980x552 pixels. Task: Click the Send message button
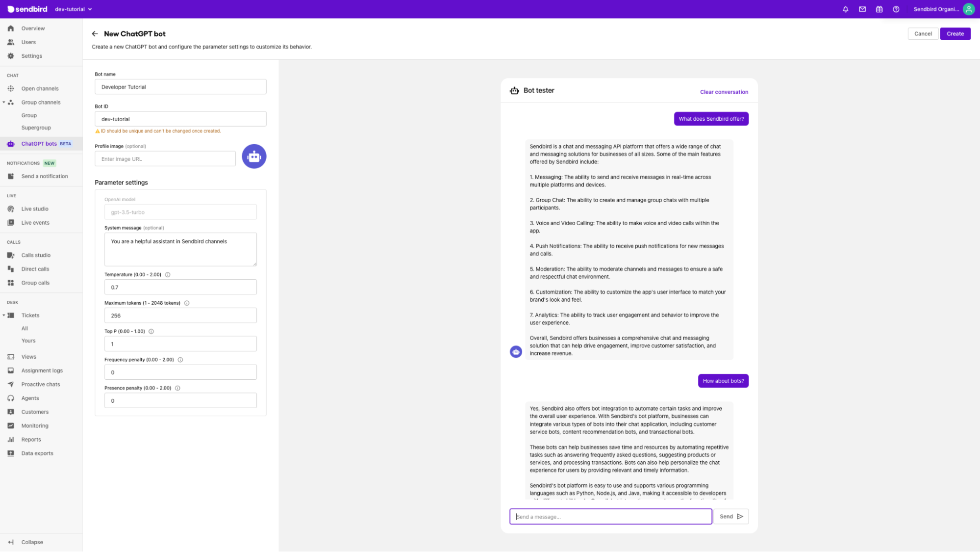click(731, 517)
